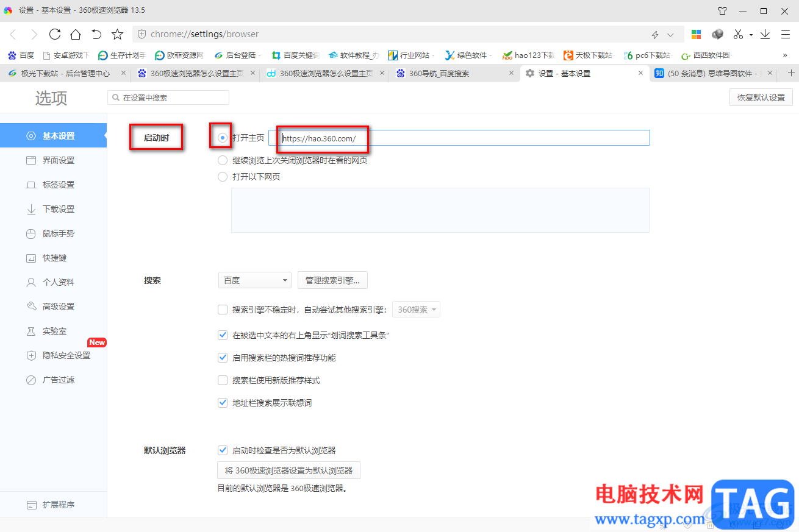This screenshot has width=799, height=532.
Task: Click the 恢复默认设置 button
Action: pyautogui.click(x=761, y=98)
